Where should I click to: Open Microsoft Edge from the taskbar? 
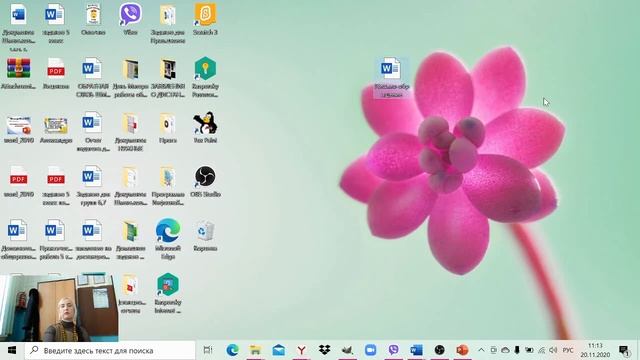232,350
